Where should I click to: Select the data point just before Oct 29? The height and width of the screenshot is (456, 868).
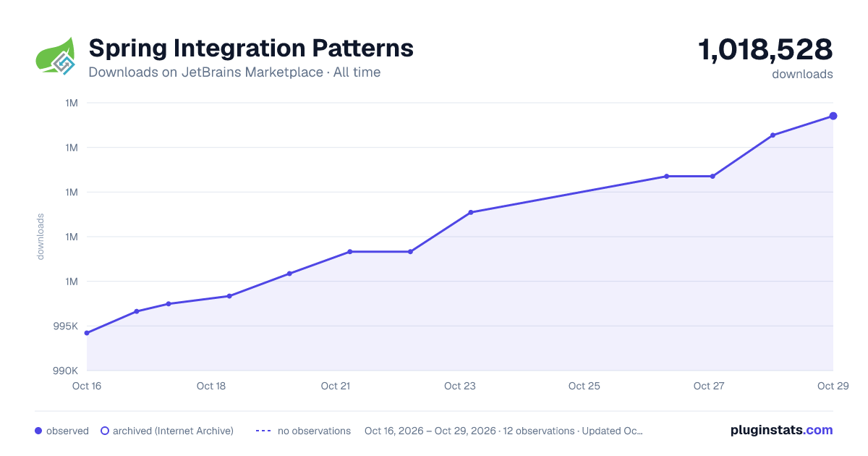[x=773, y=135]
